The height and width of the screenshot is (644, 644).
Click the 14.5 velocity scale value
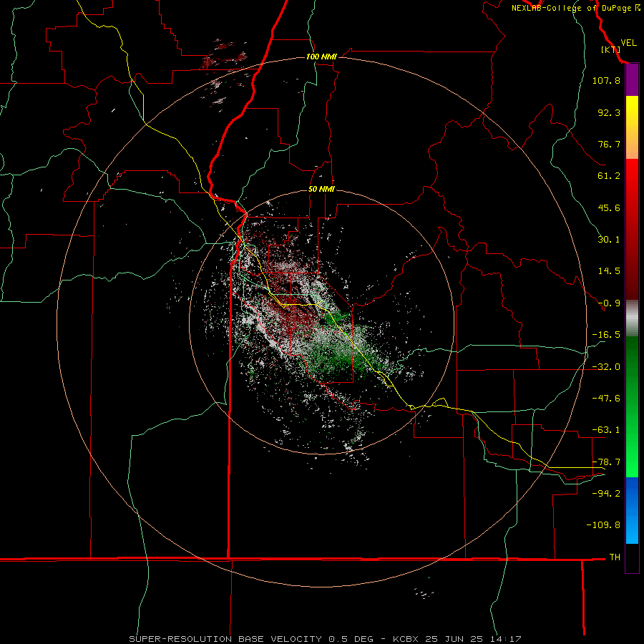pyautogui.click(x=609, y=271)
